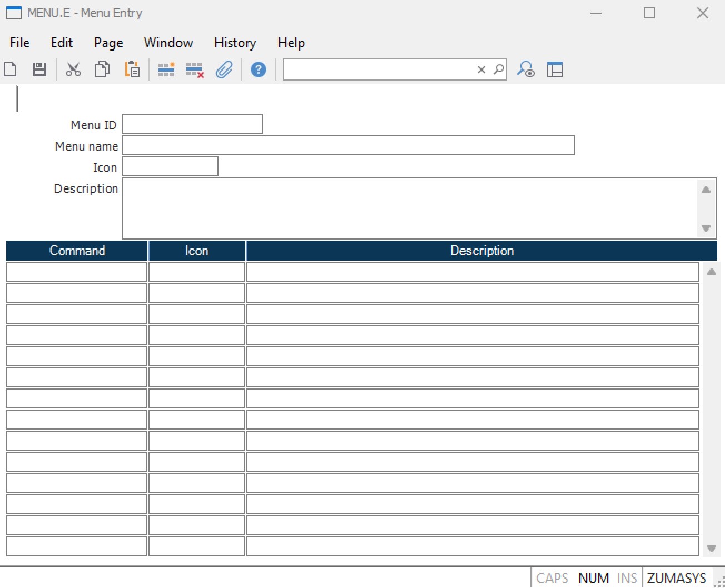Click the Menu ID input field
Image resolution: width=725 pixels, height=588 pixels.
pos(192,123)
